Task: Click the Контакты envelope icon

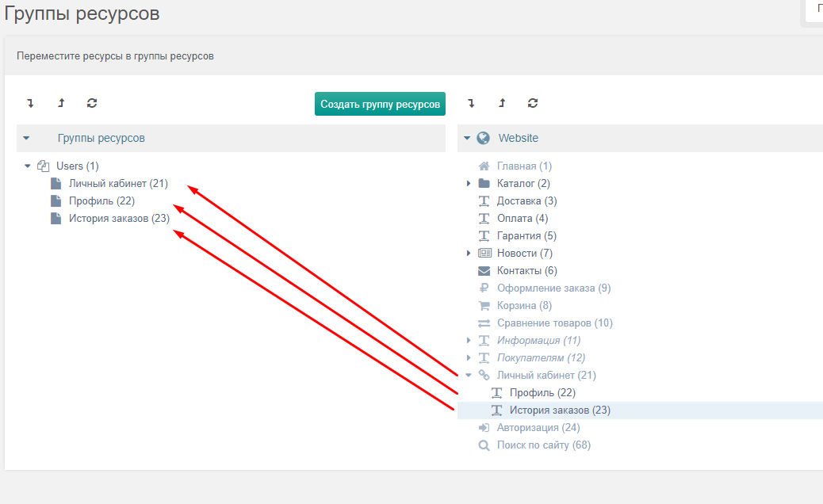Action: pos(484,270)
